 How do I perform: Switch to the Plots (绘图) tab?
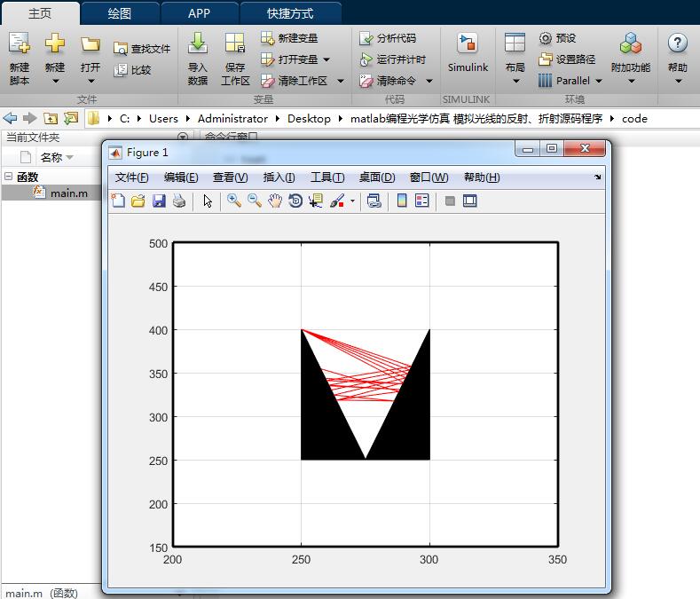pos(119,13)
